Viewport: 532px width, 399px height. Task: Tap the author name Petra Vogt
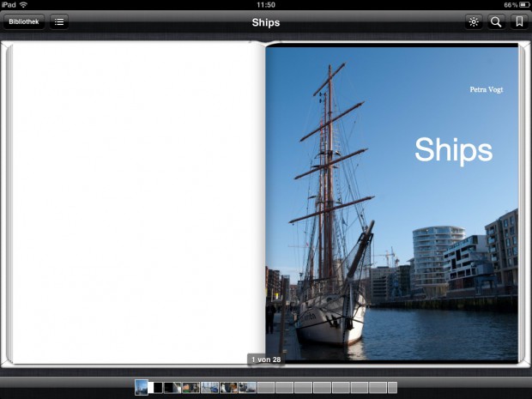487,89
